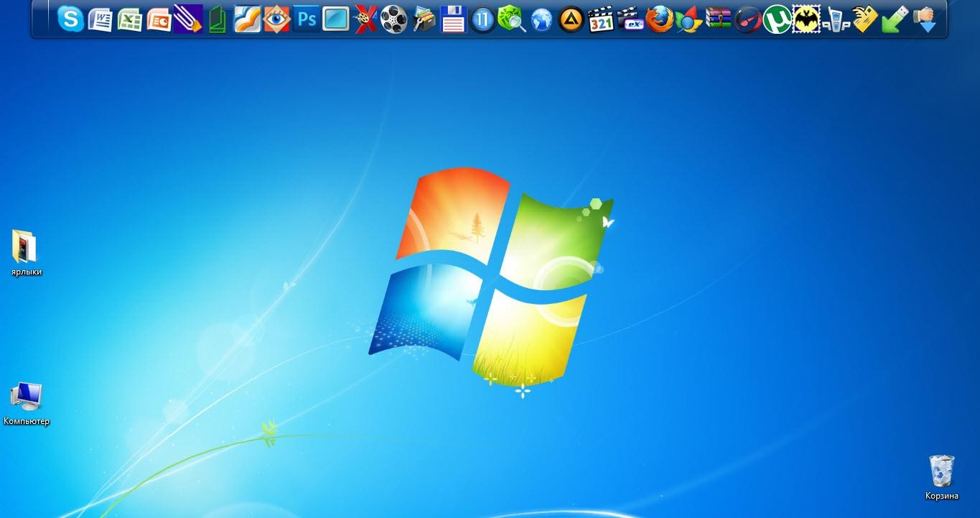980x518 pixels.
Task: Launch AIMP orange triangle player
Action: pos(571,19)
